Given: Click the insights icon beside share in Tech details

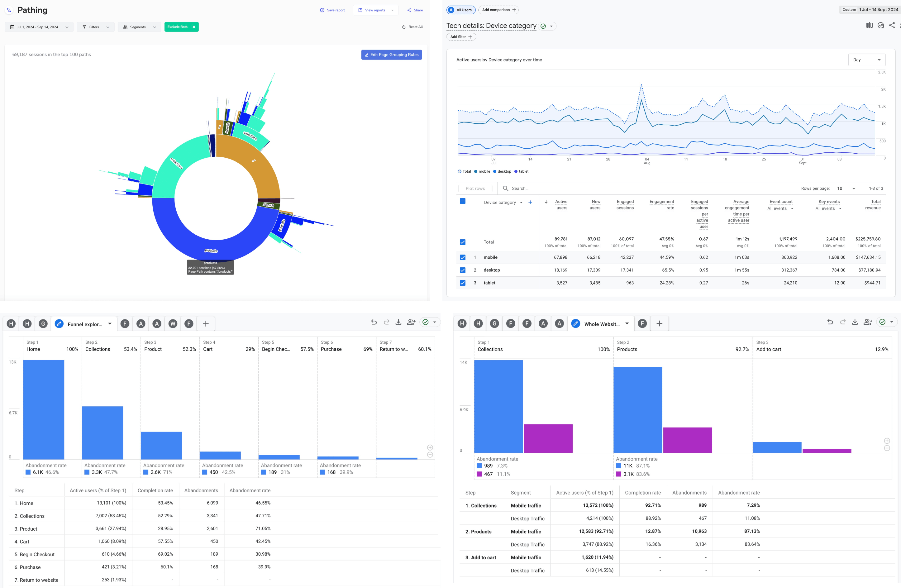Looking at the screenshot, I should pyautogui.click(x=880, y=25).
